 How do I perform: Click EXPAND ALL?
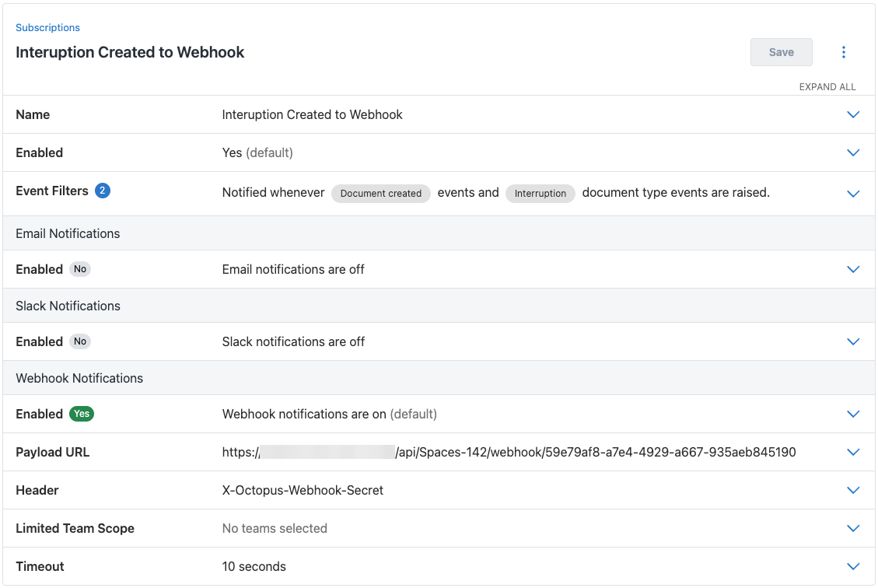pyautogui.click(x=827, y=87)
